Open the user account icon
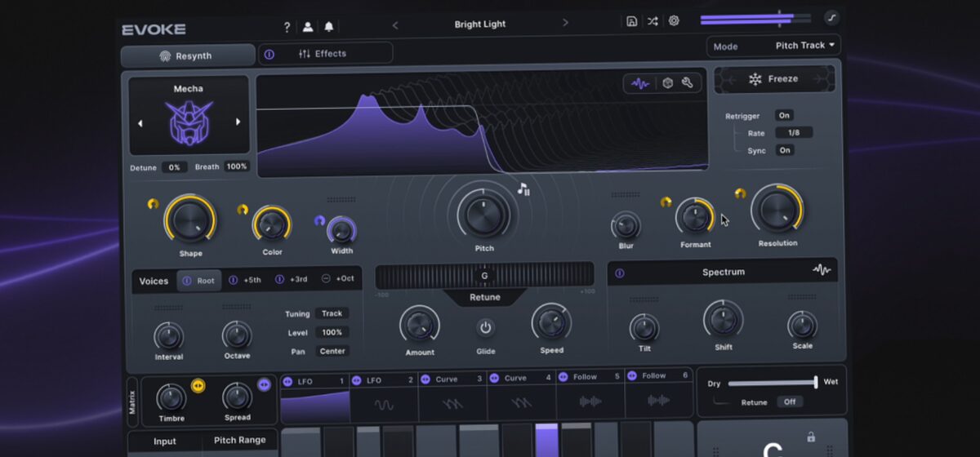980x457 pixels. tap(308, 27)
